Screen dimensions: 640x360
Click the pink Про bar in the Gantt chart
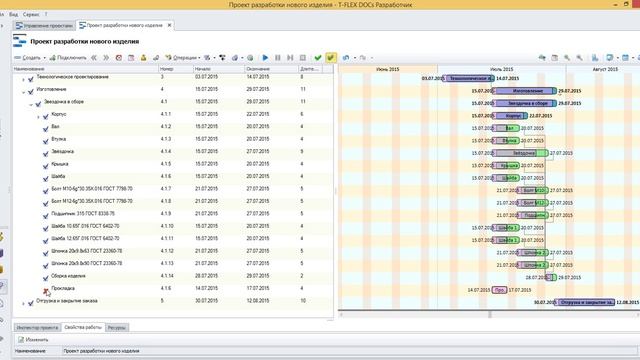[x=499, y=290]
